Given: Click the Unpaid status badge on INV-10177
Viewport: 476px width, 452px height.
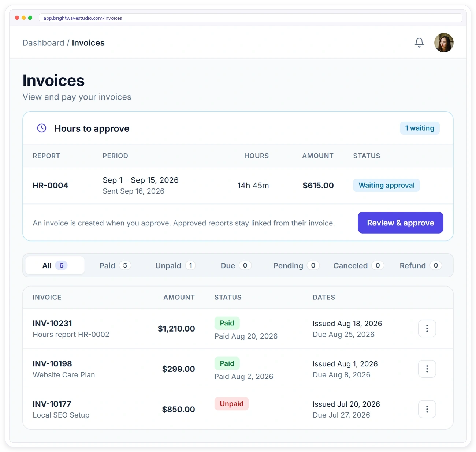Looking at the screenshot, I should coord(231,404).
